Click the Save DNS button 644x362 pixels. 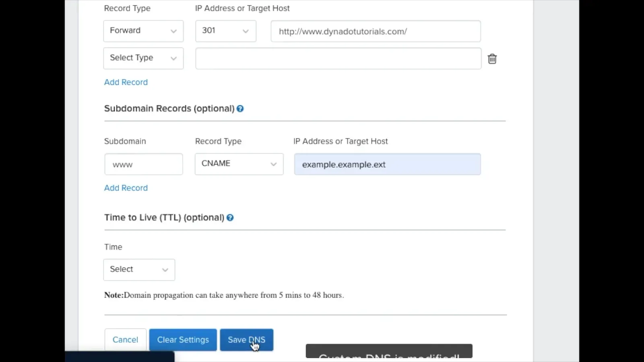click(247, 340)
